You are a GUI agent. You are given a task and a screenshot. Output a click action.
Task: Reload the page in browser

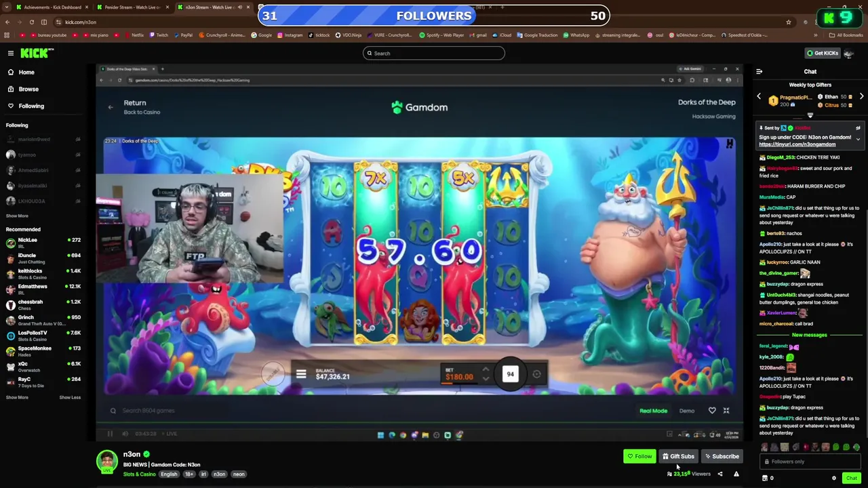[x=33, y=22]
